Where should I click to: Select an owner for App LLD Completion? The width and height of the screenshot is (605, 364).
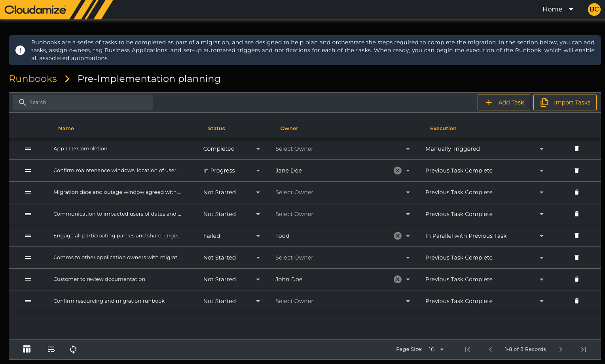(343, 149)
